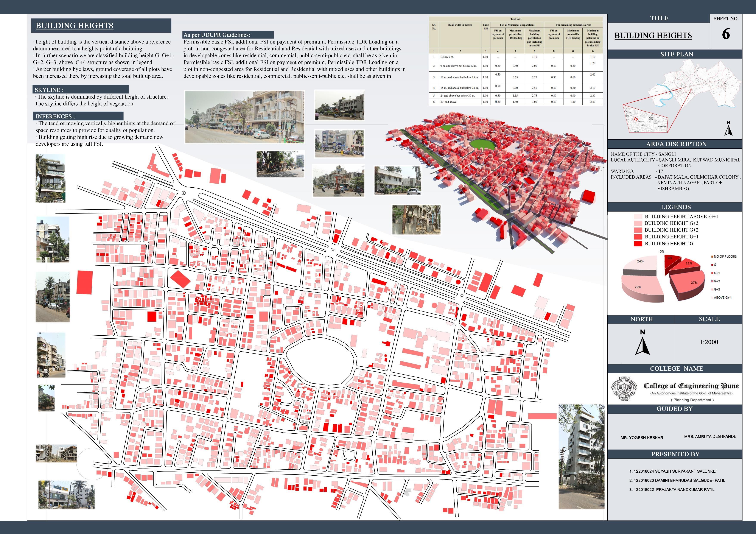Click the tall white apartment photo at bottom right
The image size is (756, 534).
pyautogui.click(x=581, y=456)
